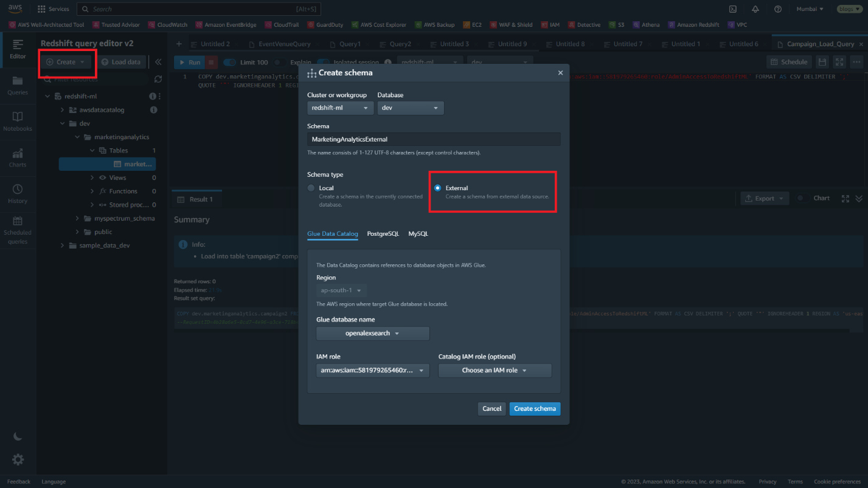This screenshot has width=868, height=488.
Task: Open the Glue database name dropdown
Action: click(x=373, y=334)
